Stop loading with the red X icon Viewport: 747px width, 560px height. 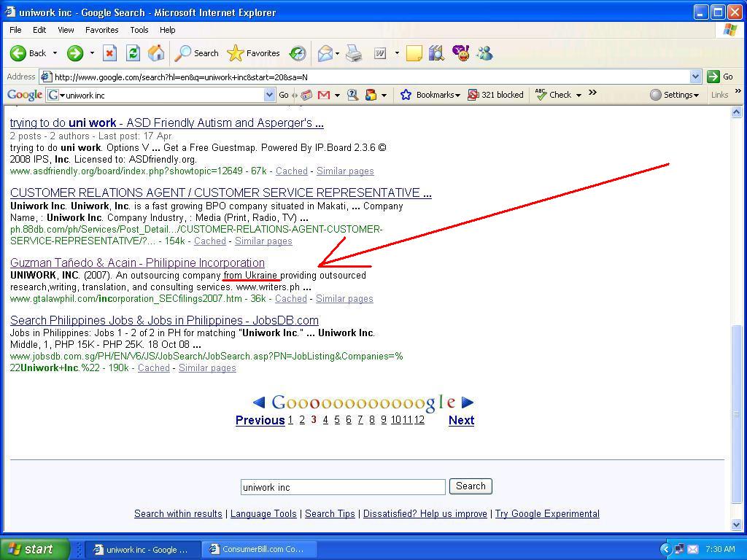109,53
